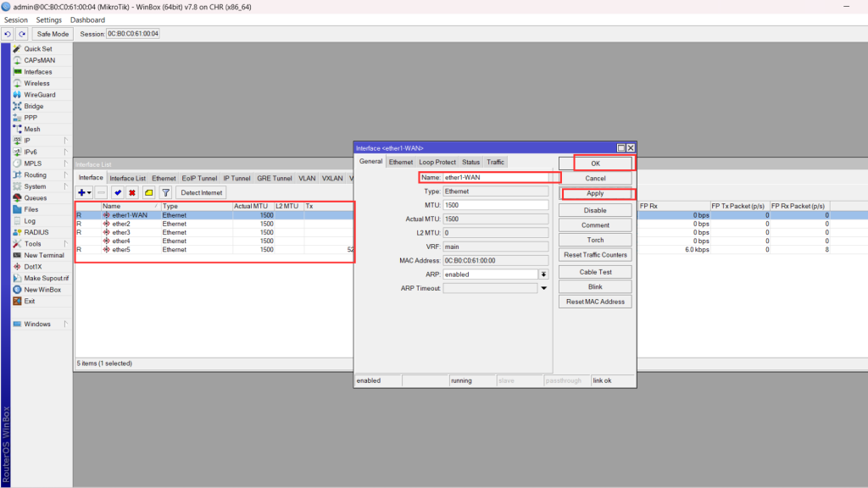Open the Settings menu
Viewport: 868px width, 488px height.
pos(48,19)
